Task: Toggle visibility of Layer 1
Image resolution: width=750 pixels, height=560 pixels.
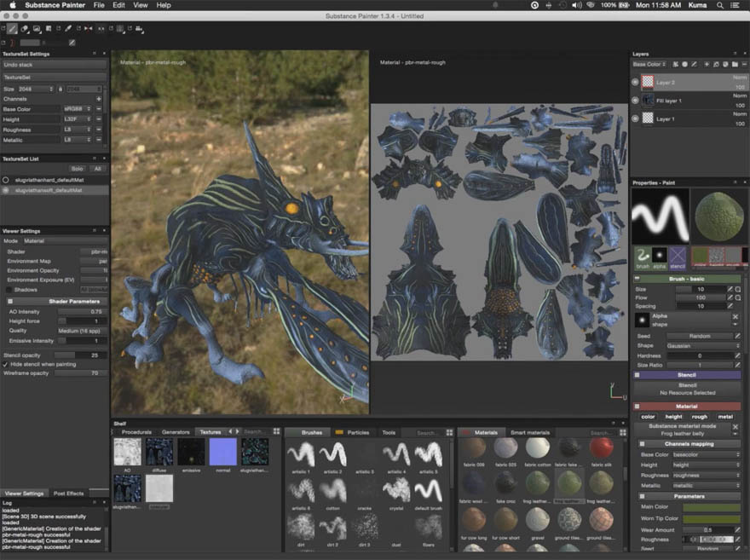Action: coord(635,118)
